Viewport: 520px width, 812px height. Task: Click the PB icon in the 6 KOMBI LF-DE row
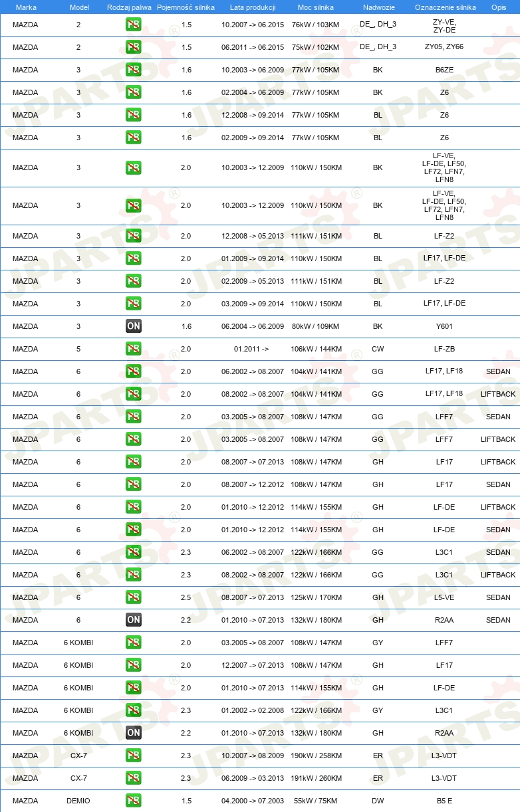134,688
